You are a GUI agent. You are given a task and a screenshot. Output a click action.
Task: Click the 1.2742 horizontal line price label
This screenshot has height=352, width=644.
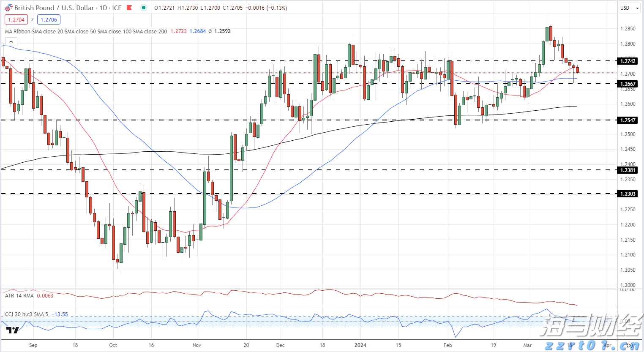pos(628,61)
